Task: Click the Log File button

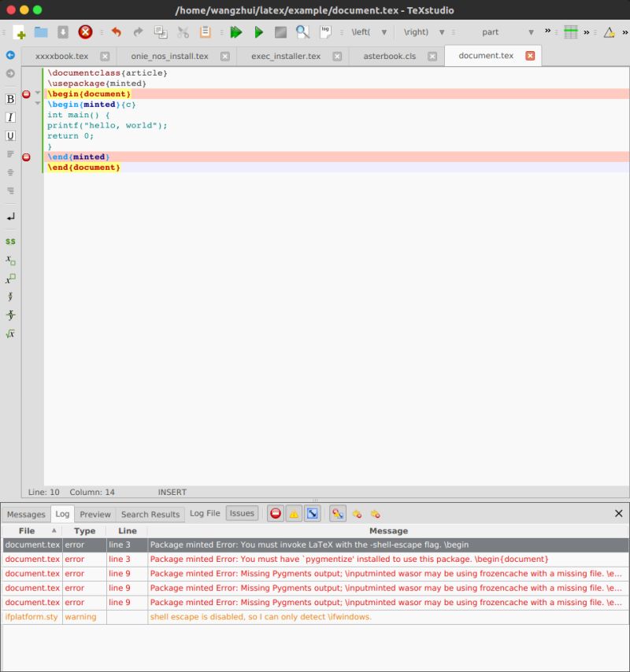Action: pyautogui.click(x=204, y=513)
